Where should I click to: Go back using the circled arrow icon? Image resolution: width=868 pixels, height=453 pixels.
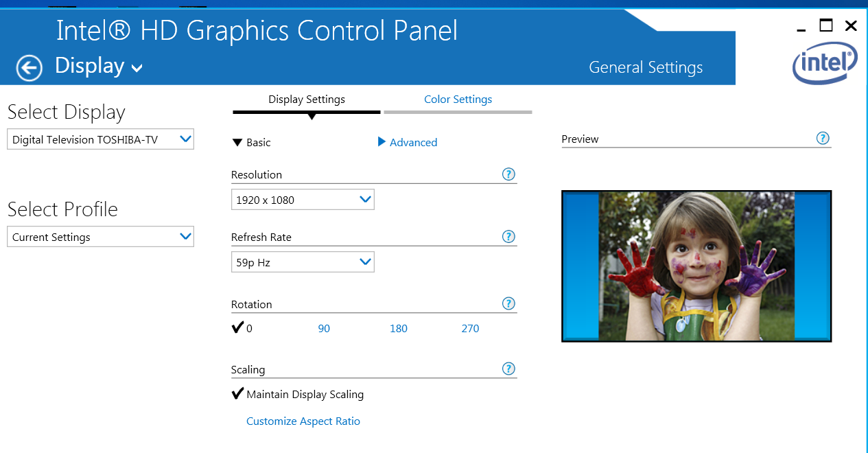[x=29, y=68]
